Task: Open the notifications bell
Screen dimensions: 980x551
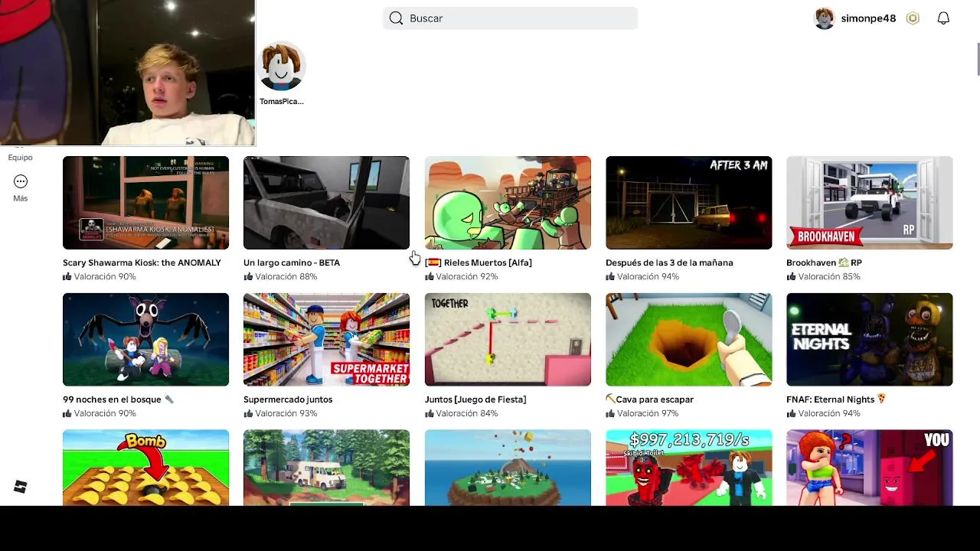Action: pos(943,18)
